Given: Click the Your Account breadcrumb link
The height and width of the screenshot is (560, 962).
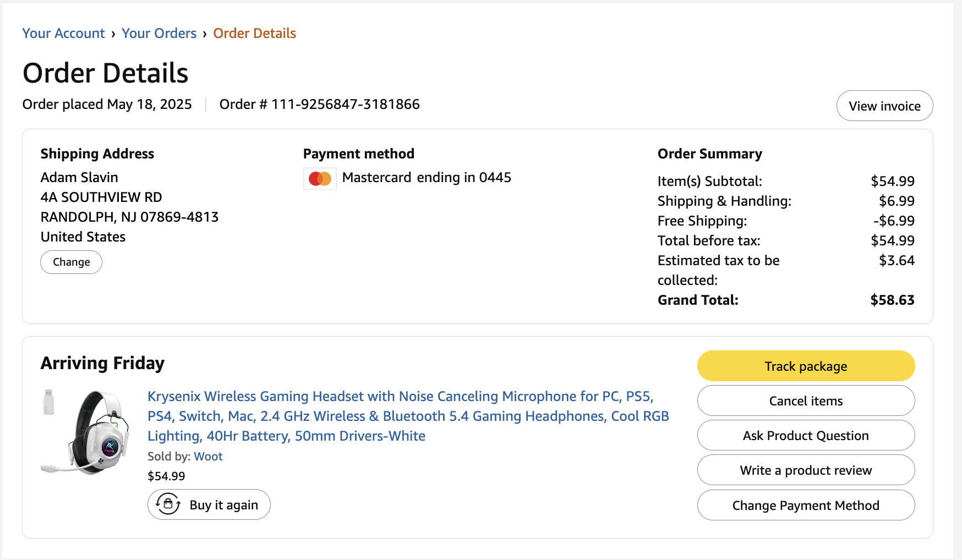Looking at the screenshot, I should (63, 34).
